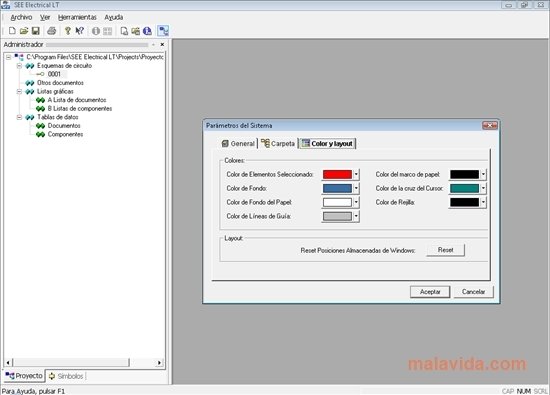The image size is (550, 395).
Task: Click the highlighted project tree toolbar icon
Action: click(163, 31)
